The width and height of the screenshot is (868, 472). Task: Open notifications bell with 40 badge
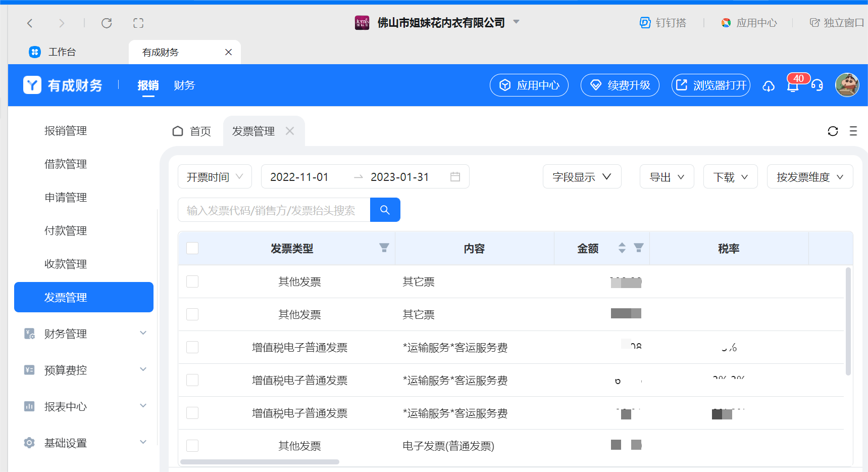[793, 86]
